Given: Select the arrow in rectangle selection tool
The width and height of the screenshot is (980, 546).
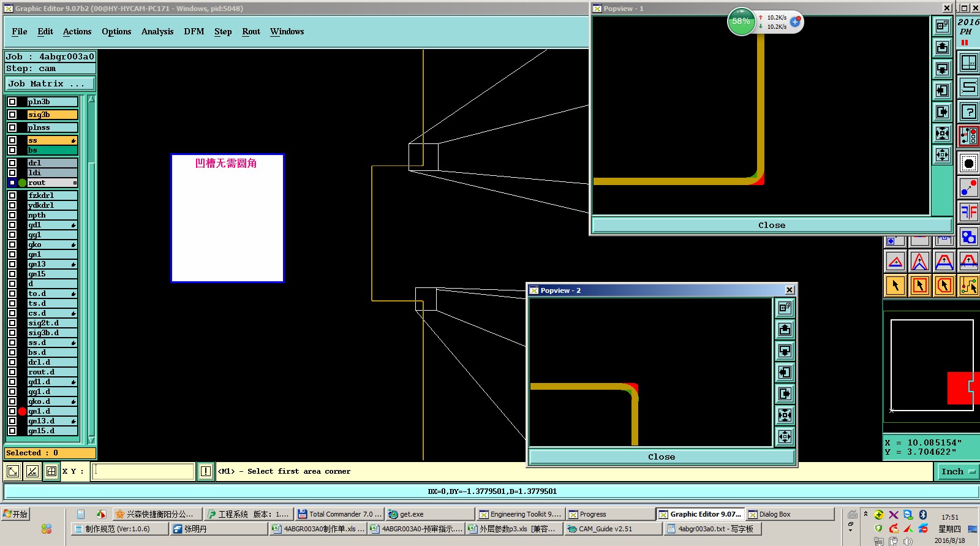Looking at the screenshot, I should click(x=920, y=286).
